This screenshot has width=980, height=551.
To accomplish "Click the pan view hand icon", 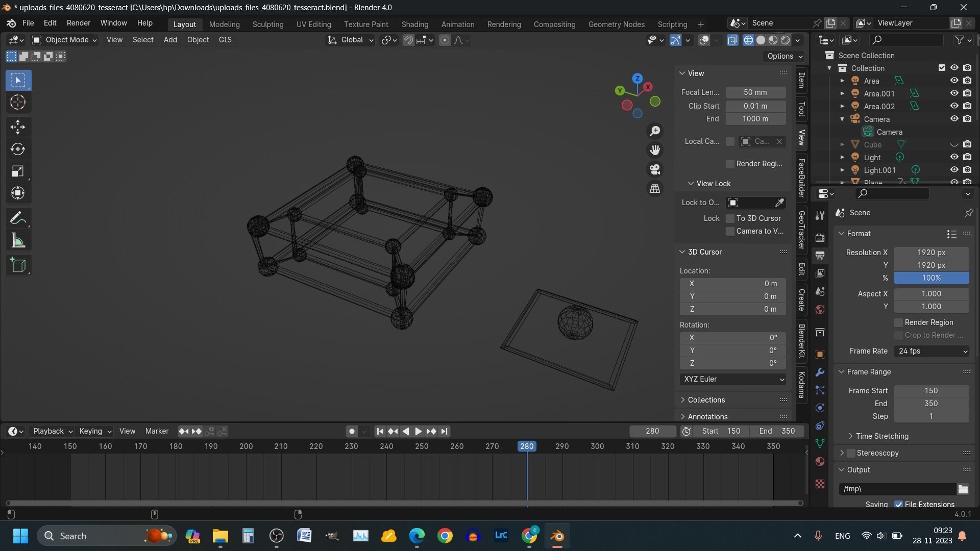I will pyautogui.click(x=655, y=150).
